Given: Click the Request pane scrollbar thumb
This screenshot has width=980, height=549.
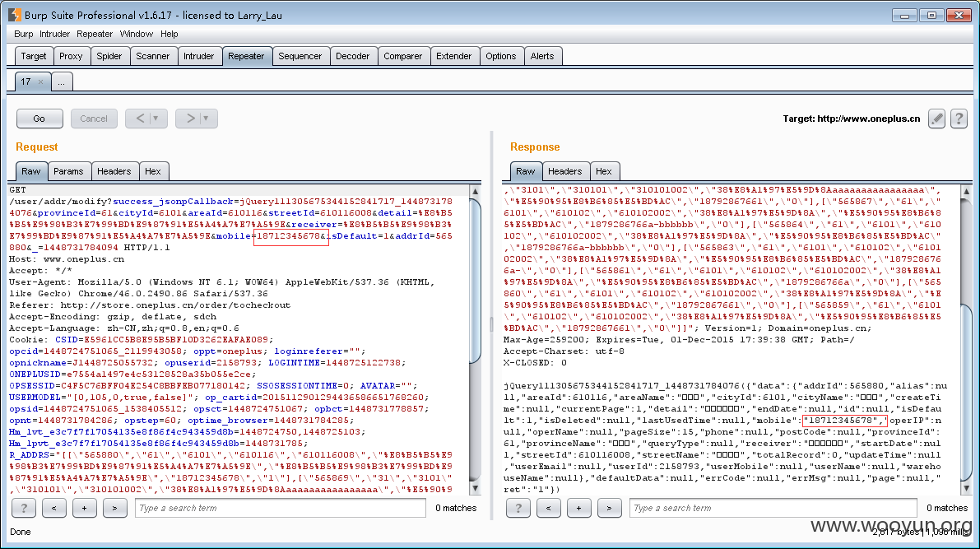Looking at the screenshot, I should (475, 280).
